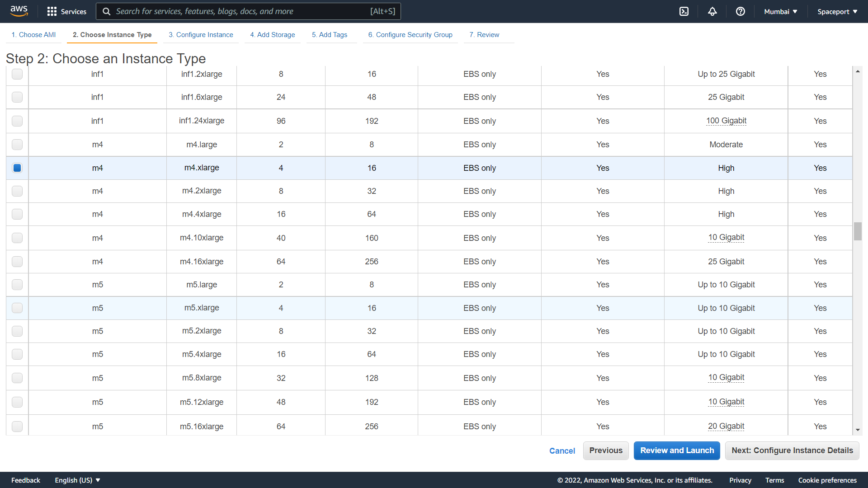Open the Terms link
868x488 pixels.
coord(774,480)
